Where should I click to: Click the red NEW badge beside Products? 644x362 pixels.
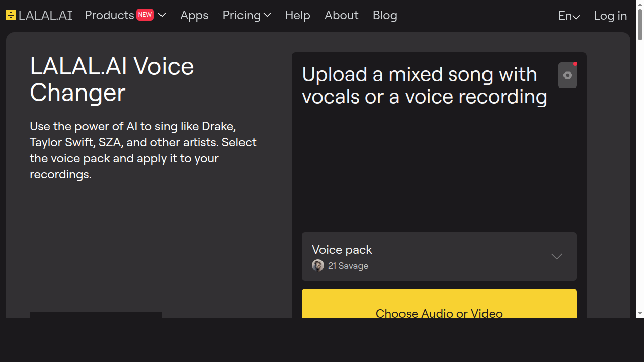145,15
